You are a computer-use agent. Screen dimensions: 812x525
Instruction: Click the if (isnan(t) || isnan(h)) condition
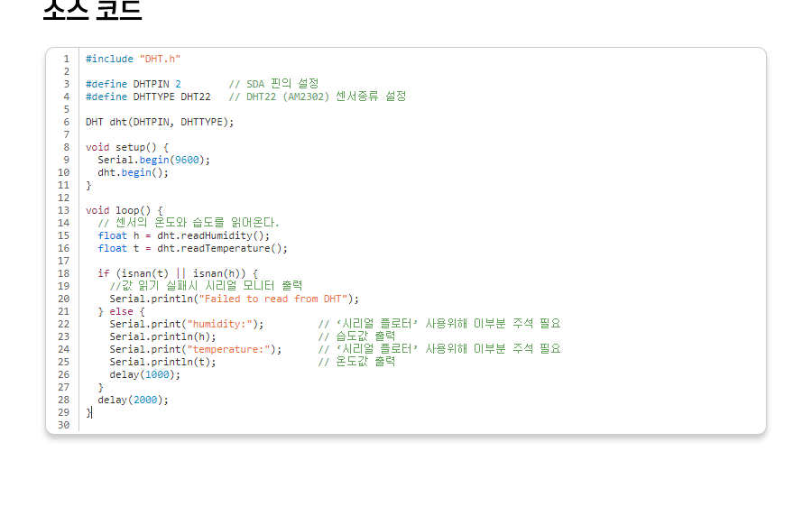point(178,273)
